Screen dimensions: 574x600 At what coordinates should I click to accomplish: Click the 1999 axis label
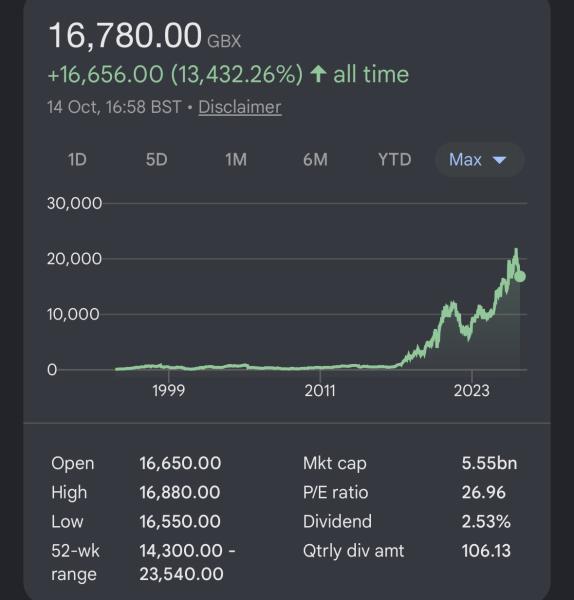pyautogui.click(x=168, y=391)
